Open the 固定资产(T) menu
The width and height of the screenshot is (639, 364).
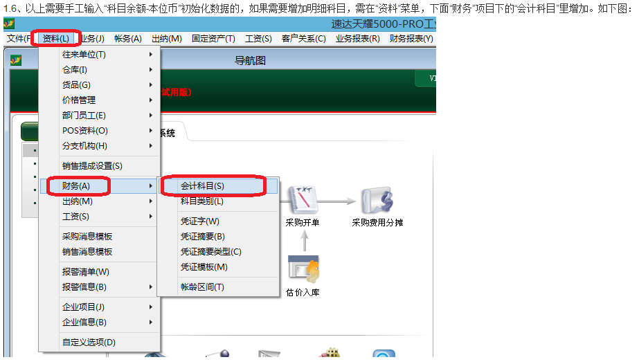(x=213, y=39)
